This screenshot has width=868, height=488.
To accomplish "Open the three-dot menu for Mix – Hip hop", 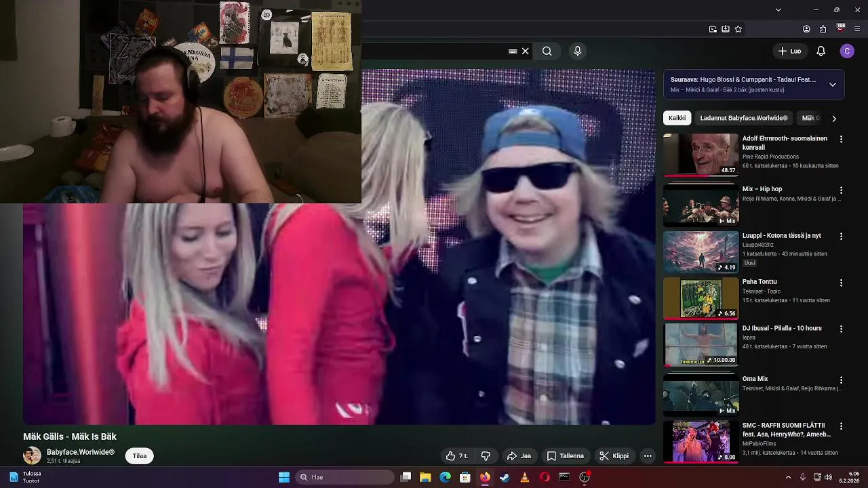I will 842,190.
